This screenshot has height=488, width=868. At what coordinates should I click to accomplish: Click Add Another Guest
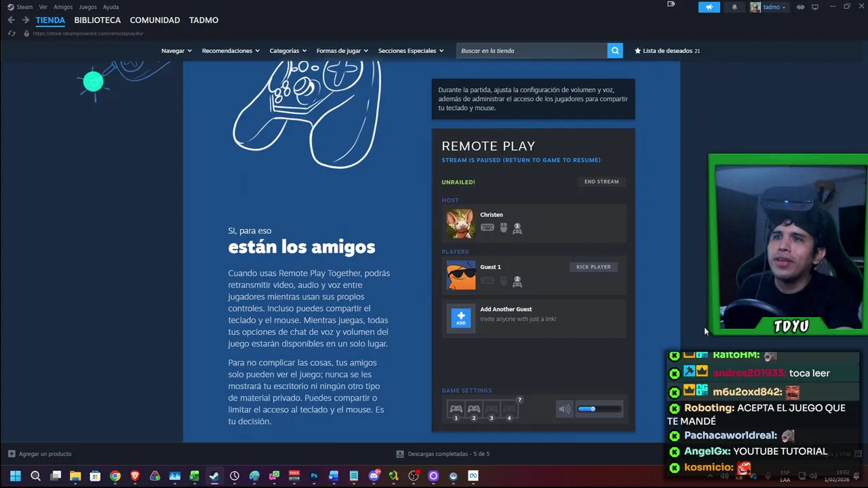[x=506, y=309]
